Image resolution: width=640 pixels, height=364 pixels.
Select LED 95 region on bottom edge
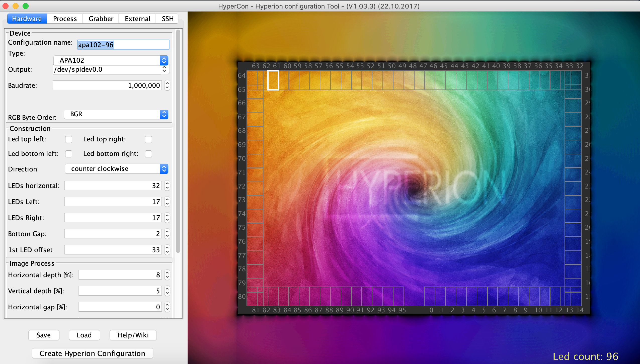pos(398,296)
